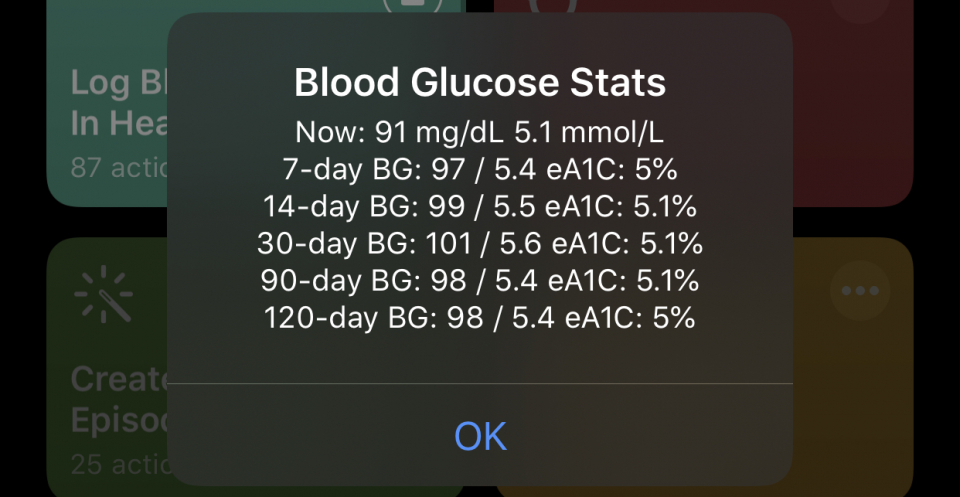Open the Log Blood shortcut tile title
Viewport: 960px width, 497px height.
click(119, 102)
